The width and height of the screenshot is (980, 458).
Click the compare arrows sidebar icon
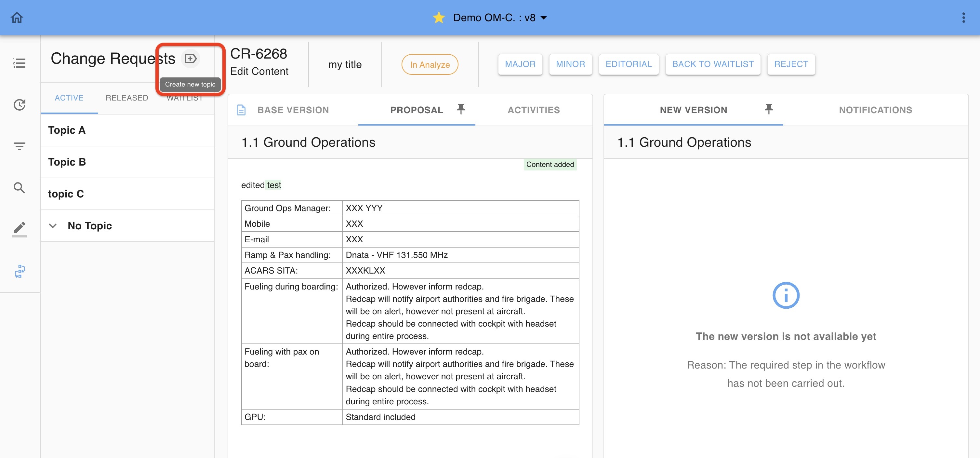tap(19, 272)
